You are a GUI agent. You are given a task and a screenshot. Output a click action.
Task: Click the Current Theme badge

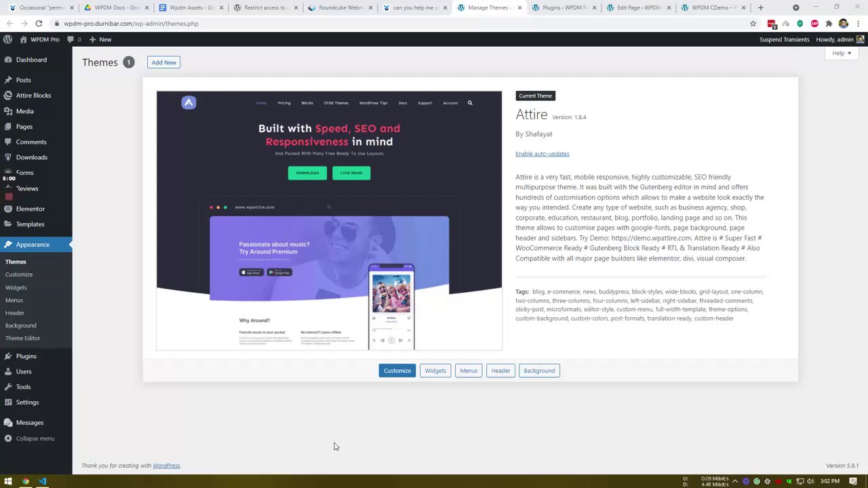coord(536,96)
